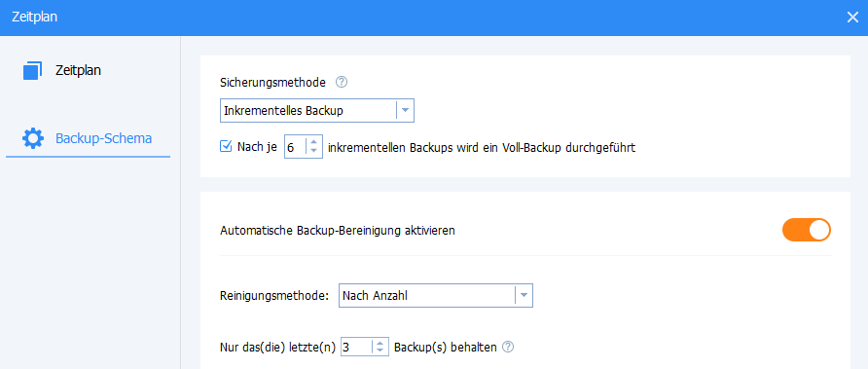The height and width of the screenshot is (369, 868).
Task: Click the 'Reinigungsmethode:' label
Action: [x=274, y=296]
